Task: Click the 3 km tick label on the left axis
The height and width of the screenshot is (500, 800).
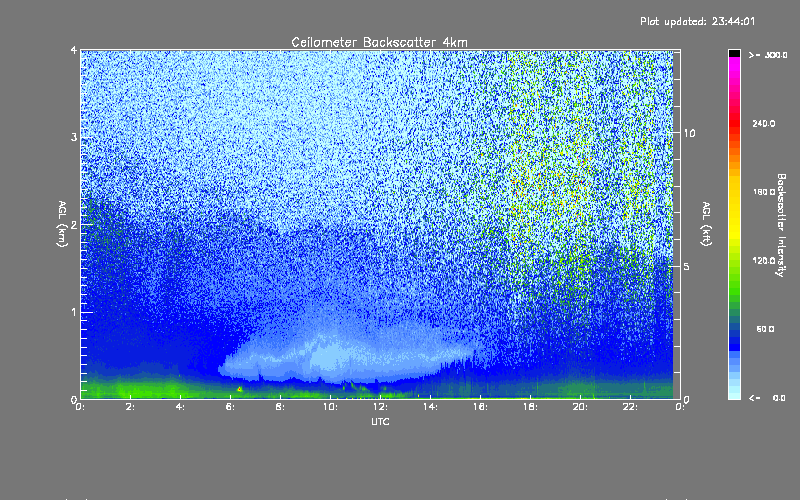Action: (x=74, y=137)
